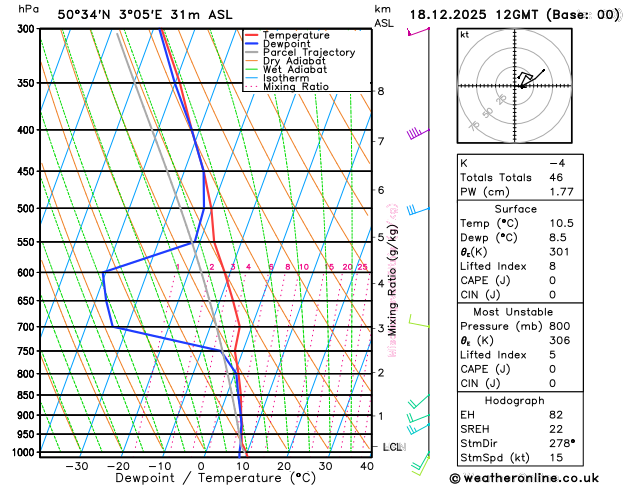Click the date heading '18.12.2025 12GMT (Base: 00)'
Viewport: 629px width, 486px height.
coord(515,15)
